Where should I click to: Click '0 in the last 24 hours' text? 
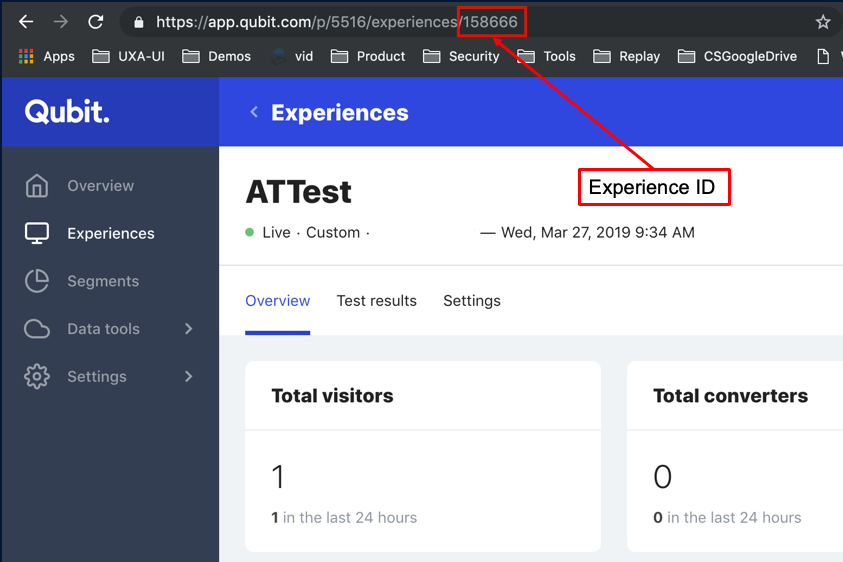(x=727, y=517)
